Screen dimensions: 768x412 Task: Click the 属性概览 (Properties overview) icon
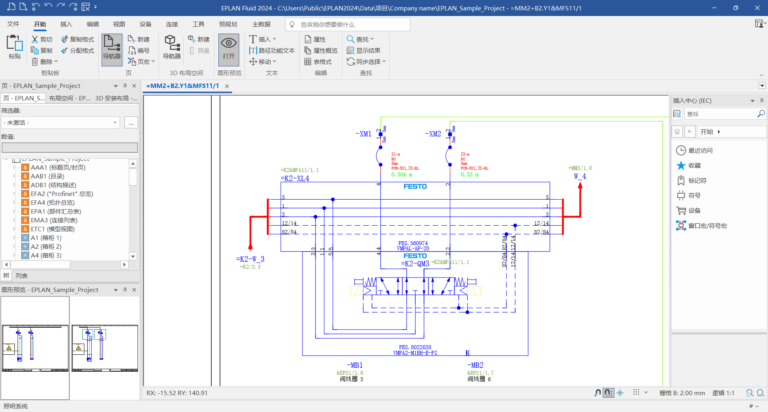(x=308, y=50)
